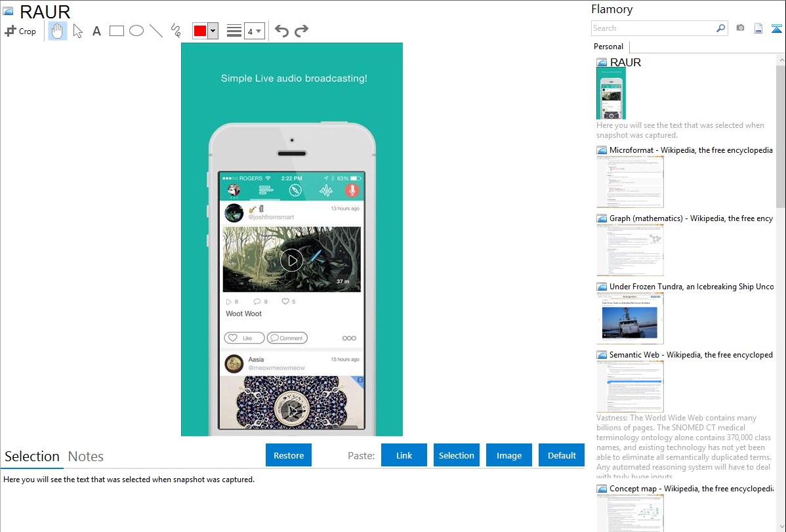The width and height of the screenshot is (786, 532).
Task: Click the snapshot icon beside Graph (mathematics)
Action: 602,218
